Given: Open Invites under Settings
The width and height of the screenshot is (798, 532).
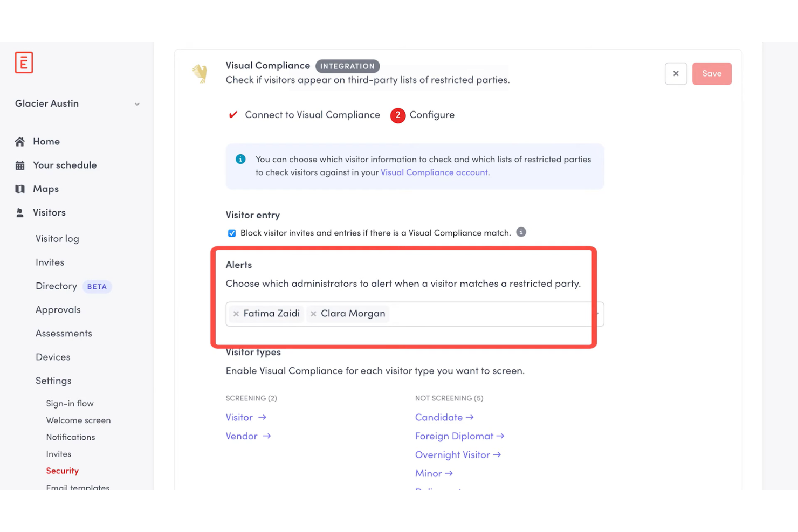Looking at the screenshot, I should [x=59, y=454].
